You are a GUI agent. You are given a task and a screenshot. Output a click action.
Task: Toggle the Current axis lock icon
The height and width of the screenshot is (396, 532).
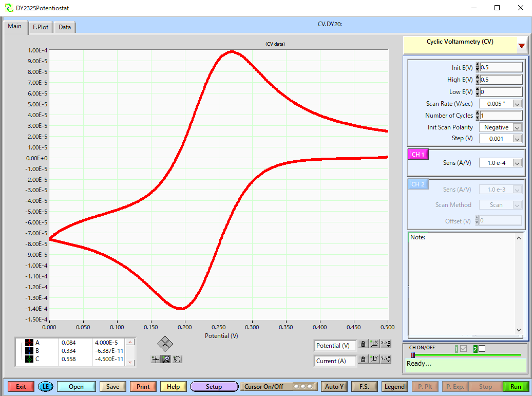pyautogui.click(x=363, y=360)
